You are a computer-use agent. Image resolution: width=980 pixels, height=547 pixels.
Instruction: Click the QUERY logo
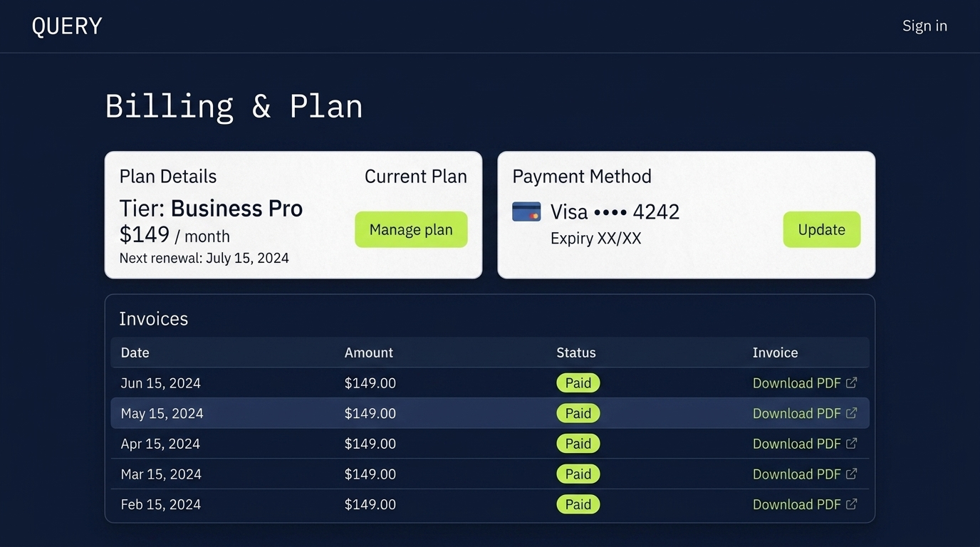point(67,26)
